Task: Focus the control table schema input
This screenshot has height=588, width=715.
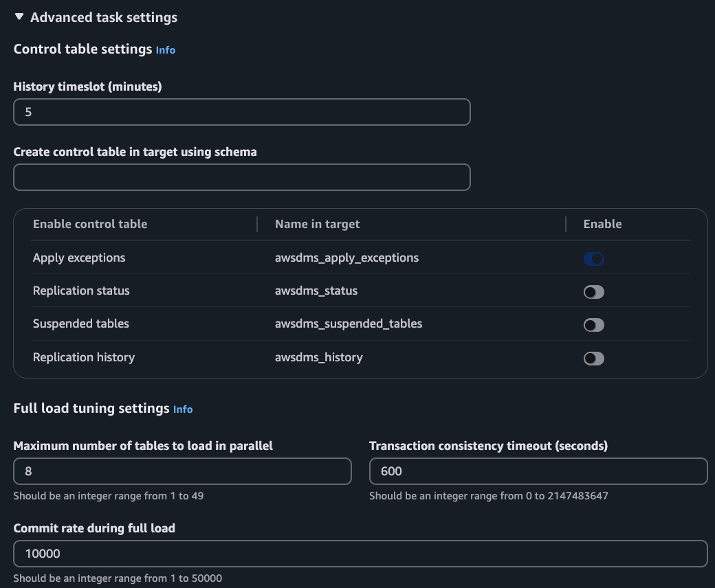Action: coord(241,177)
